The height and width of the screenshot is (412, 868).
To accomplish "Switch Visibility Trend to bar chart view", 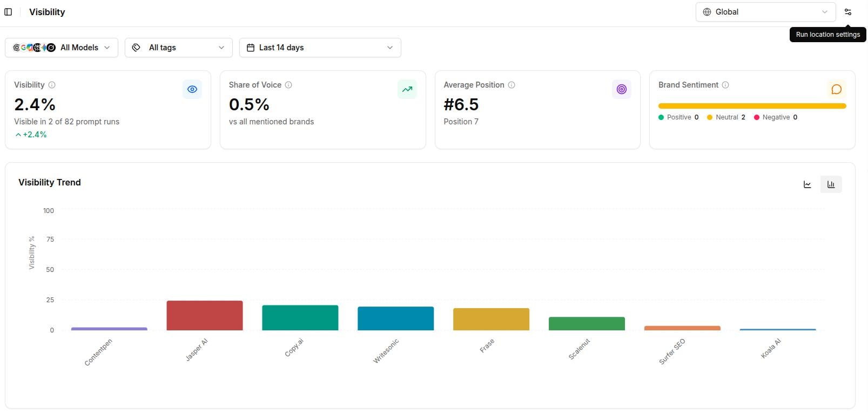I will [831, 184].
